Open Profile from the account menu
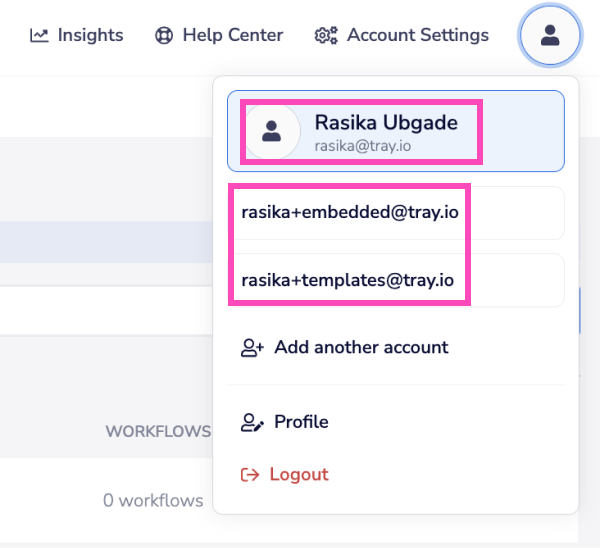 301,422
